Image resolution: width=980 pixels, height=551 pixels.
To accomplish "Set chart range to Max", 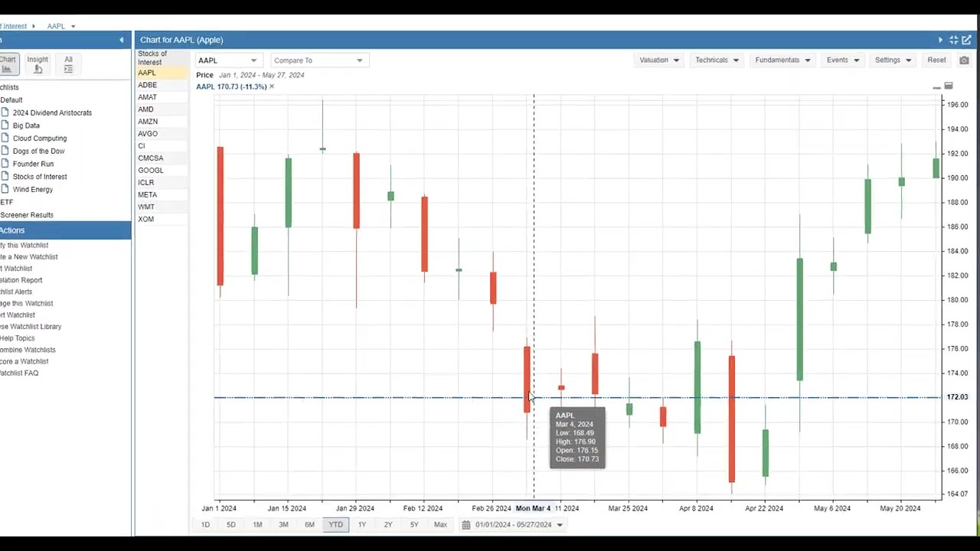I will click(440, 525).
